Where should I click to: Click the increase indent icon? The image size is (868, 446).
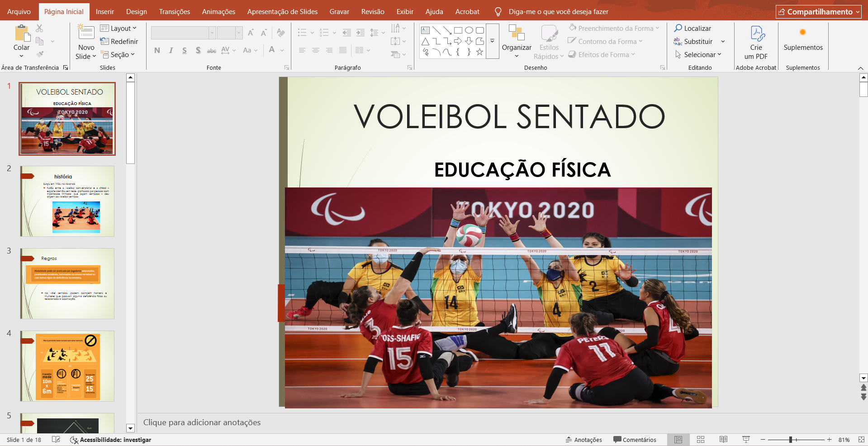click(x=360, y=33)
